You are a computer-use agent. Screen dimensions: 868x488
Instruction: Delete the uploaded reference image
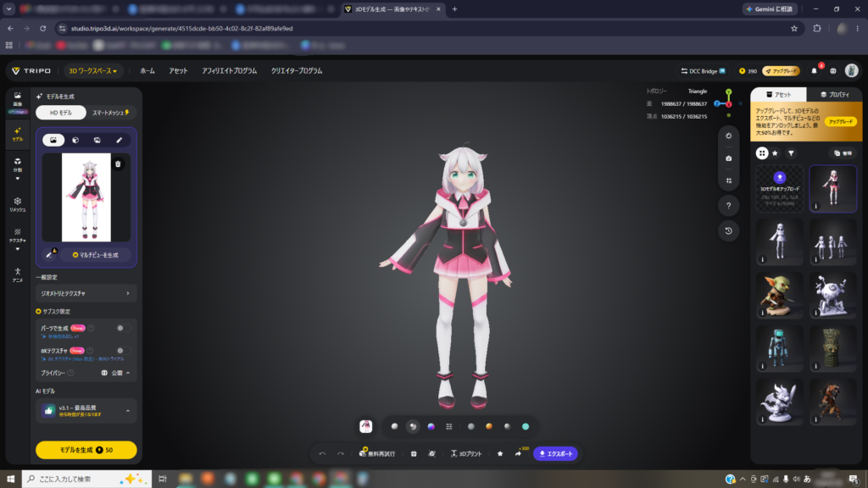[118, 164]
